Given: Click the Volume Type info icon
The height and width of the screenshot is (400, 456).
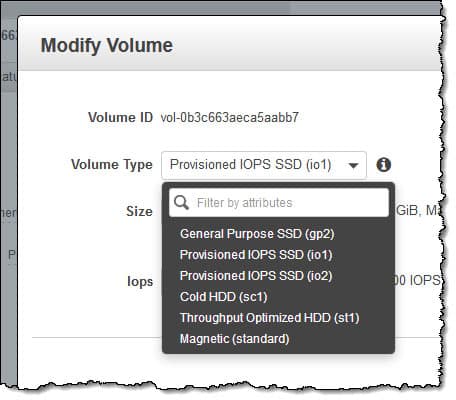Looking at the screenshot, I should click(383, 165).
